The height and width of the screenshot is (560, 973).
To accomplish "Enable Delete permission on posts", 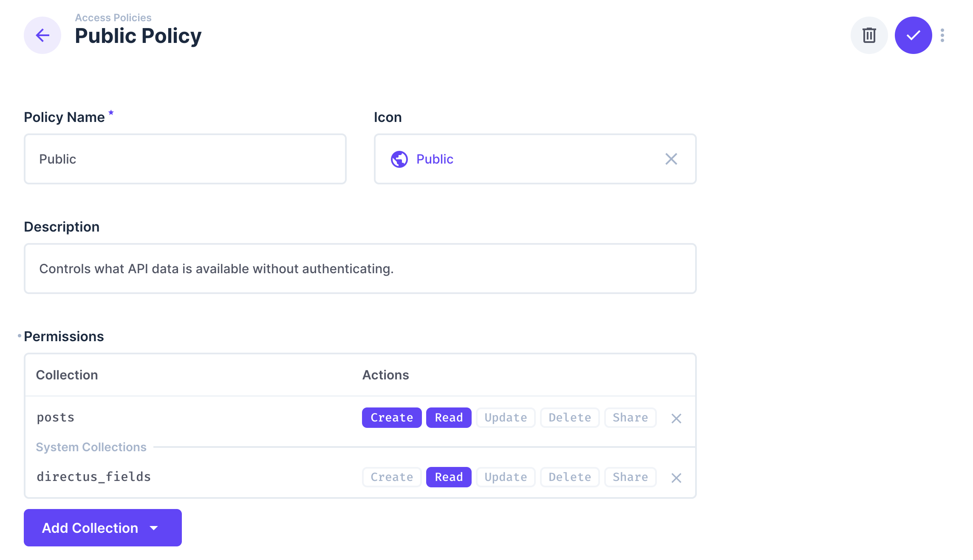I will click(569, 417).
